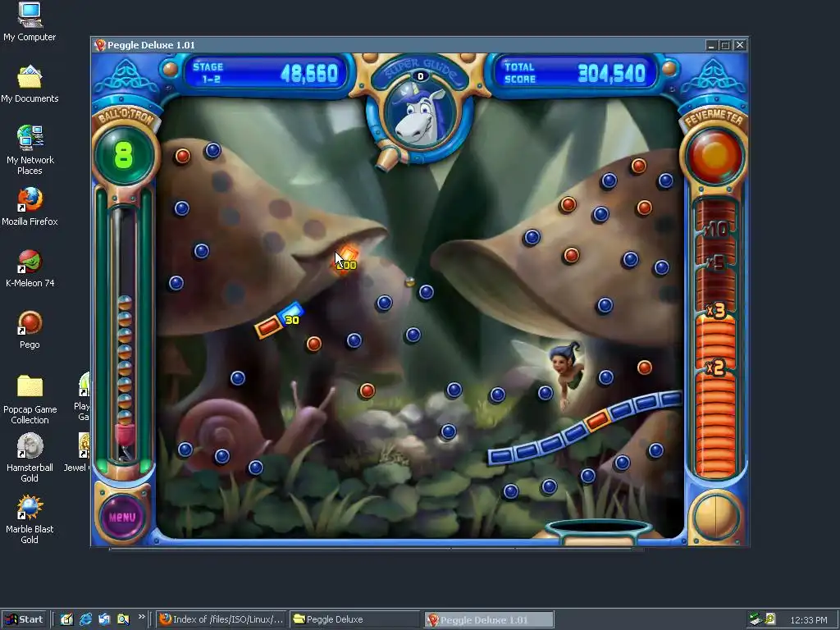Click the network system tray icon
The height and width of the screenshot is (630, 840).
point(756,619)
